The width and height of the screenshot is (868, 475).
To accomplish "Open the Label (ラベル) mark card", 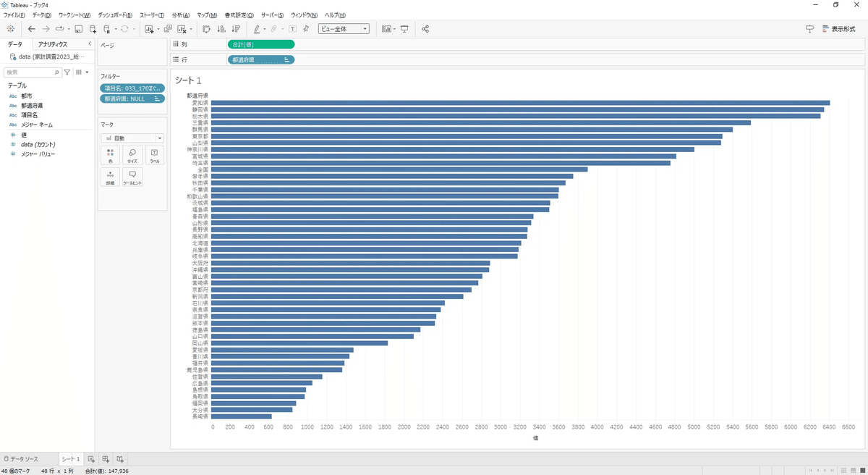I will click(155, 156).
